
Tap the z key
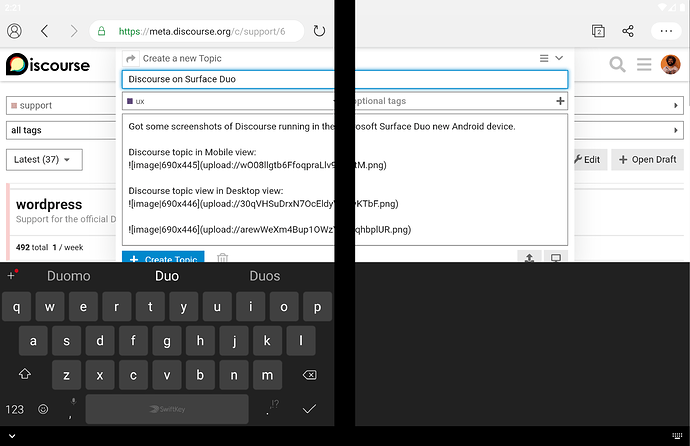click(x=66, y=375)
